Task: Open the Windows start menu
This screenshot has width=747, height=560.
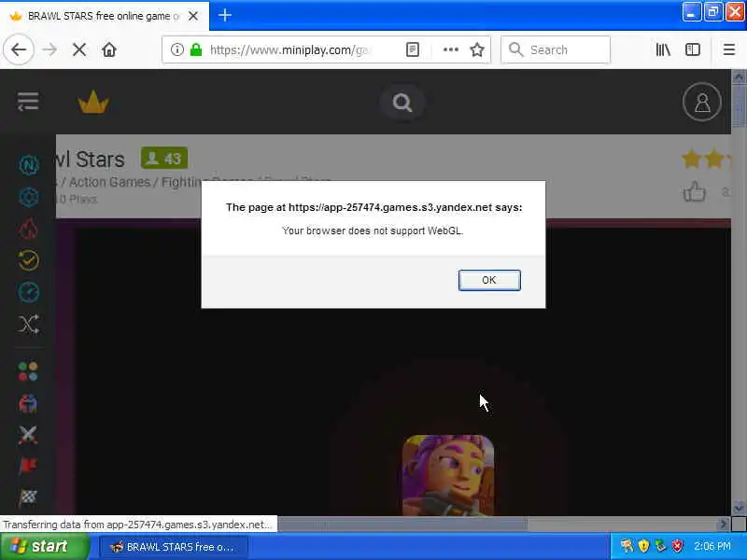Action: 45,546
